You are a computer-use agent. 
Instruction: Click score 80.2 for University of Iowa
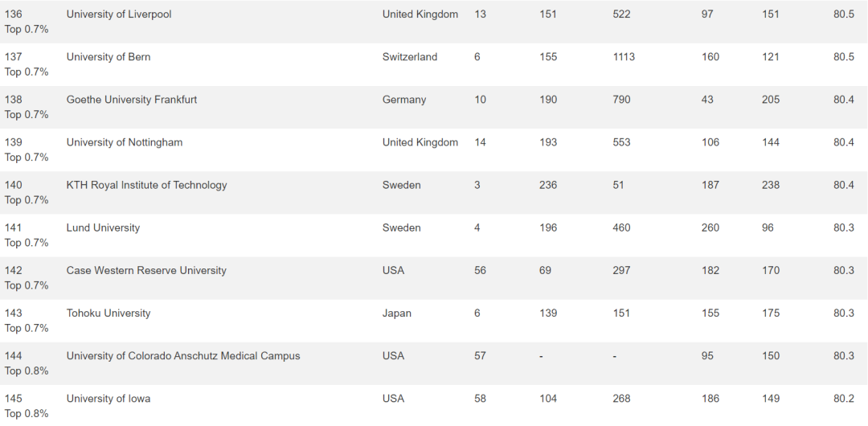844,399
